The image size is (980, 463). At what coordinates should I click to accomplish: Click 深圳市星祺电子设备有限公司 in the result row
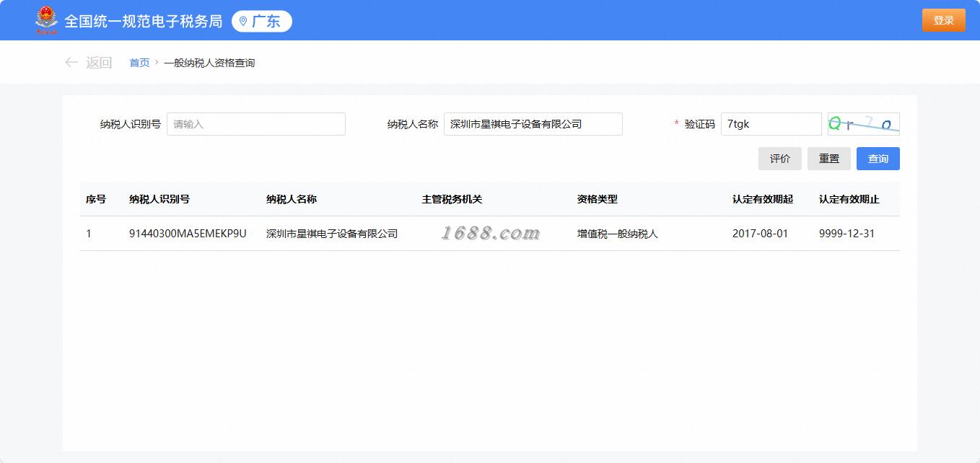(x=332, y=234)
